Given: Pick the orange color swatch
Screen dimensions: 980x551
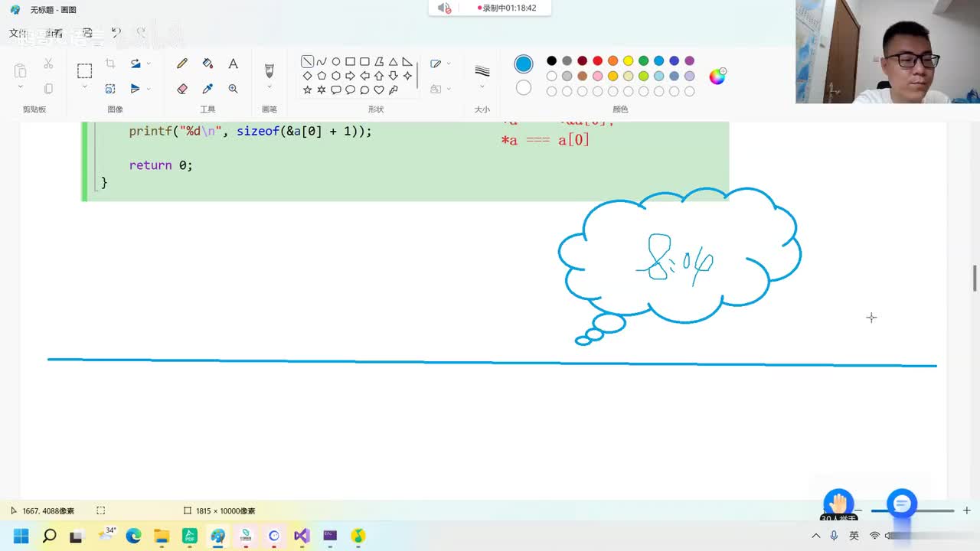Looking at the screenshot, I should [x=612, y=60].
